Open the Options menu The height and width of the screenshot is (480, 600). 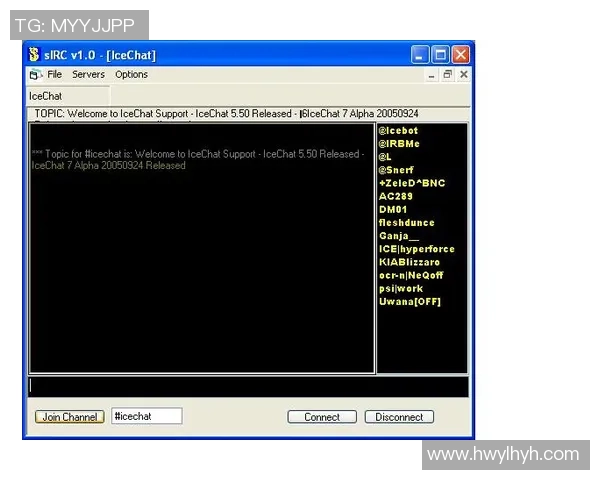131,75
